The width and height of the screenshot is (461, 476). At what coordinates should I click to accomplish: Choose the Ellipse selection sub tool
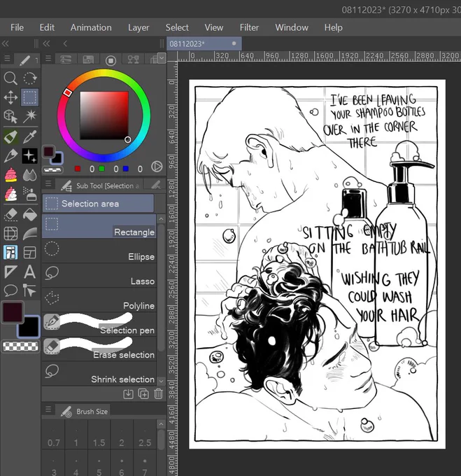(99, 251)
